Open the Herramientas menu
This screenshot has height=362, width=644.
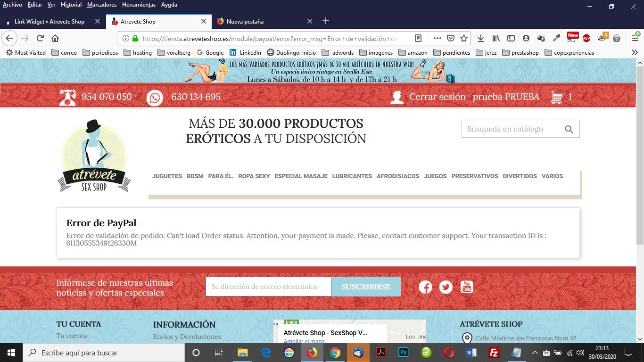pos(139,5)
